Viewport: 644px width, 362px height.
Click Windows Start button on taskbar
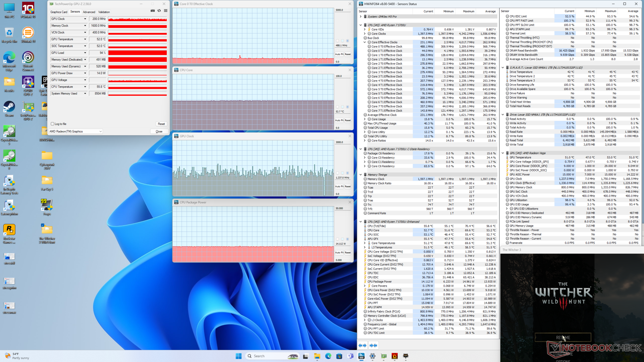pyautogui.click(x=238, y=356)
